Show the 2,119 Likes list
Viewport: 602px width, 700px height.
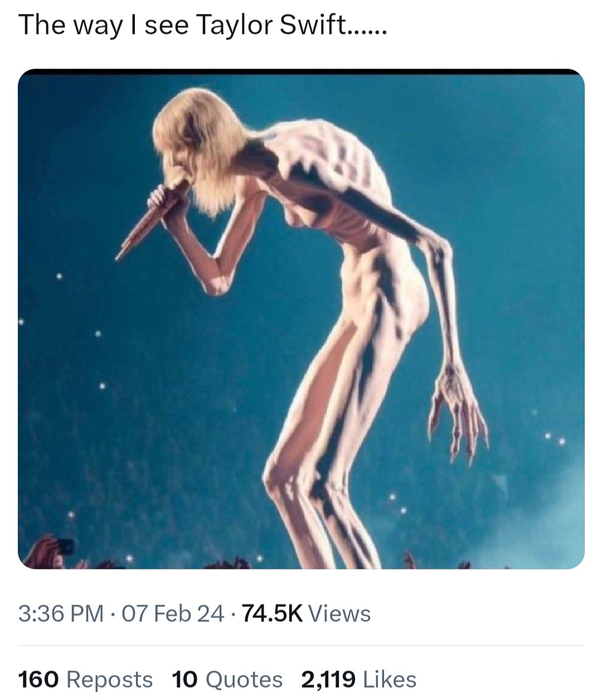[359, 679]
